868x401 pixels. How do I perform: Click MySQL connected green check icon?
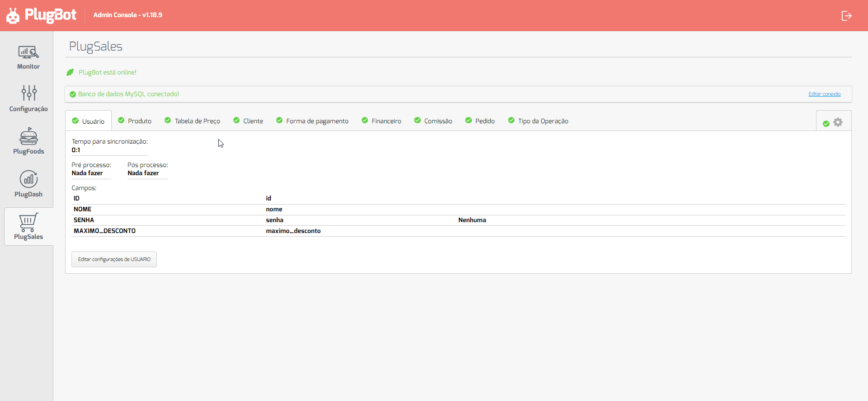click(72, 94)
